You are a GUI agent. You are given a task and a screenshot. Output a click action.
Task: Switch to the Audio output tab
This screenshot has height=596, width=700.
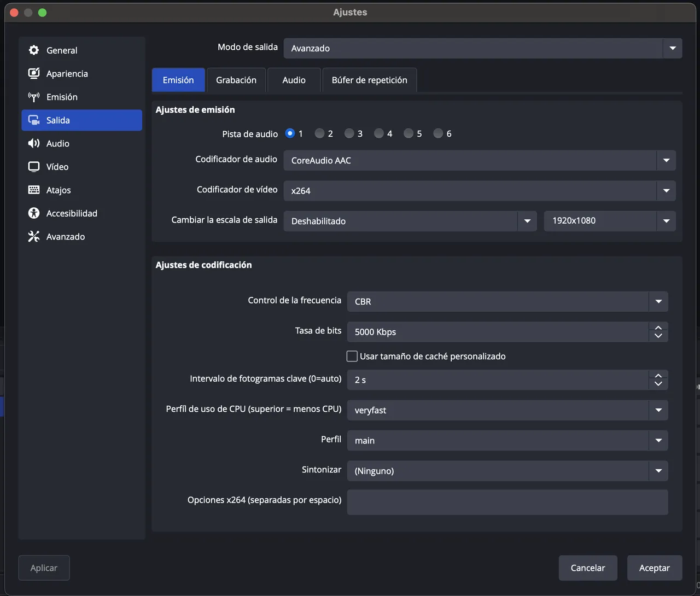point(294,80)
